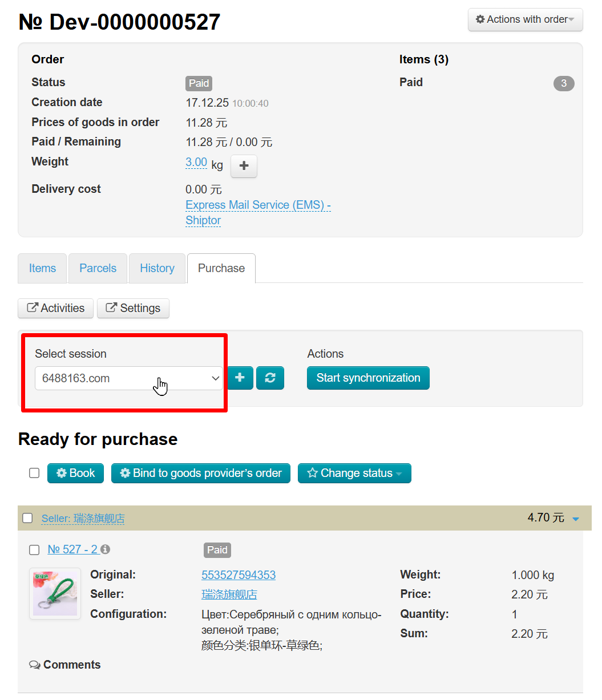
Task: Open the Select session dropdown
Action: click(x=128, y=378)
